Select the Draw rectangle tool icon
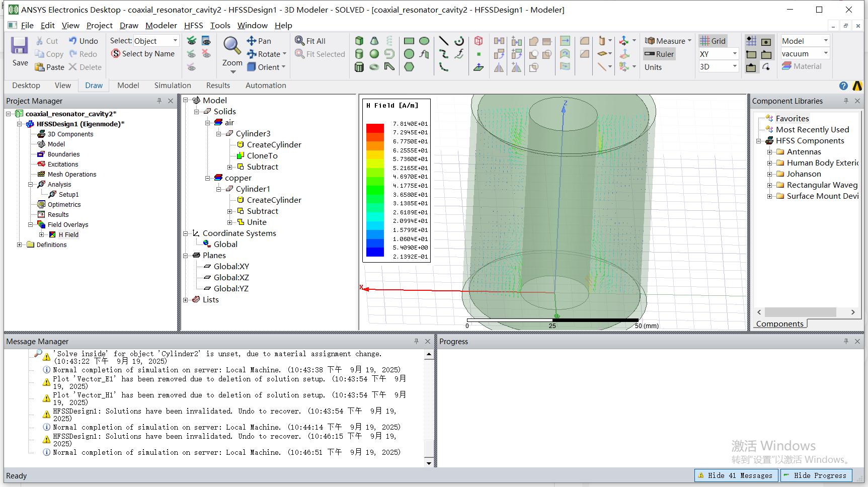 click(409, 41)
